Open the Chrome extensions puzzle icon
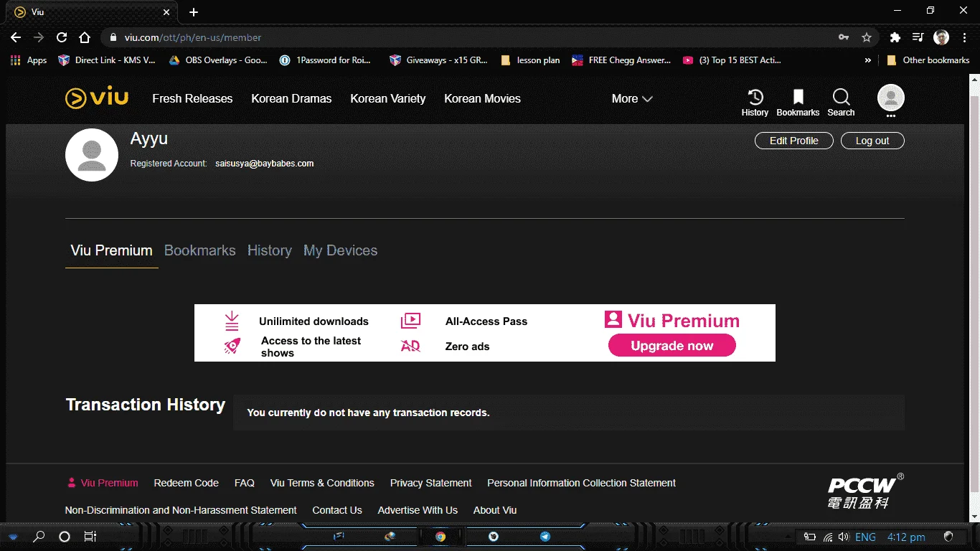This screenshot has height=551, width=980. tap(895, 37)
